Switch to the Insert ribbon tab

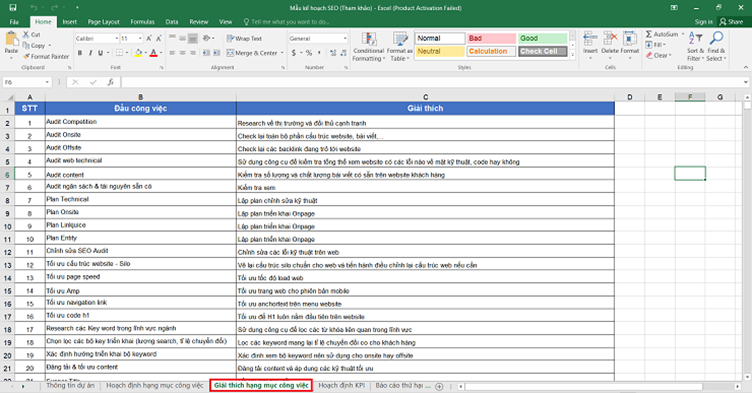(70, 22)
